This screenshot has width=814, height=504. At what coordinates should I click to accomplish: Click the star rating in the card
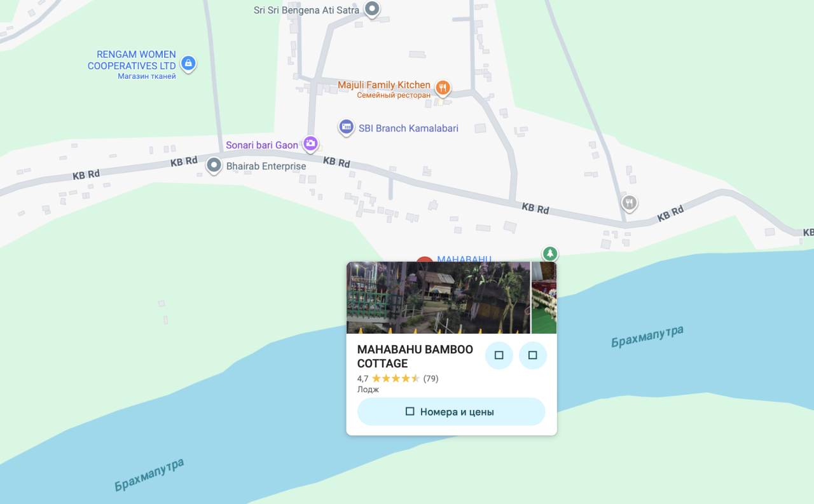396,379
